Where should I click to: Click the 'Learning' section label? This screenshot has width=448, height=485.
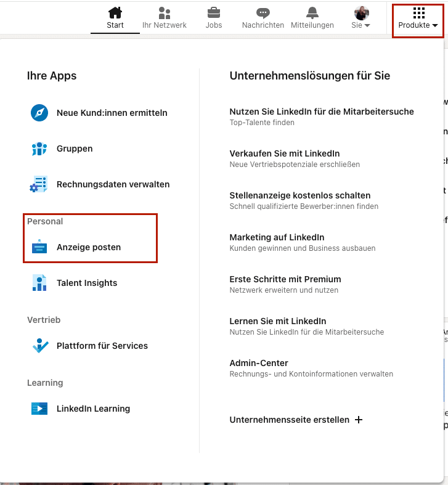(x=45, y=383)
